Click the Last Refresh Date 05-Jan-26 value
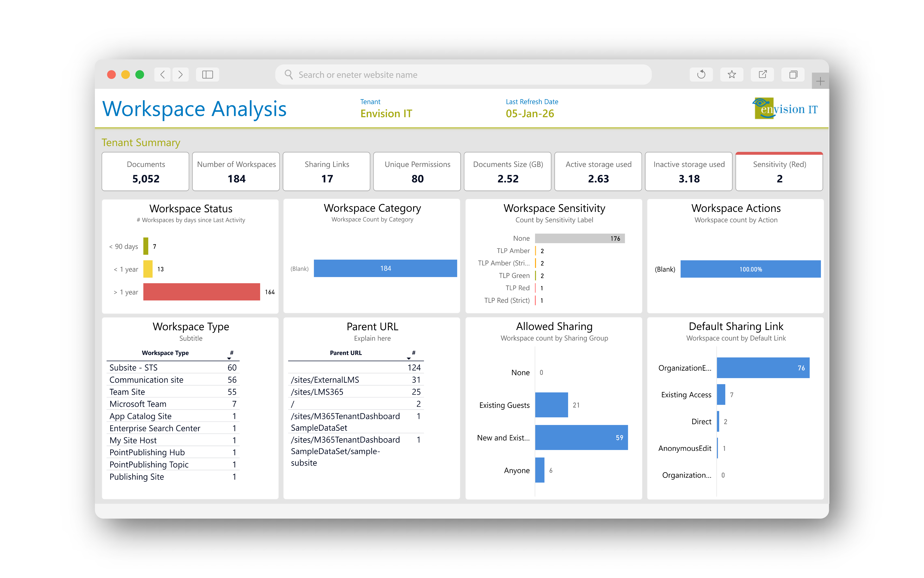 click(530, 114)
